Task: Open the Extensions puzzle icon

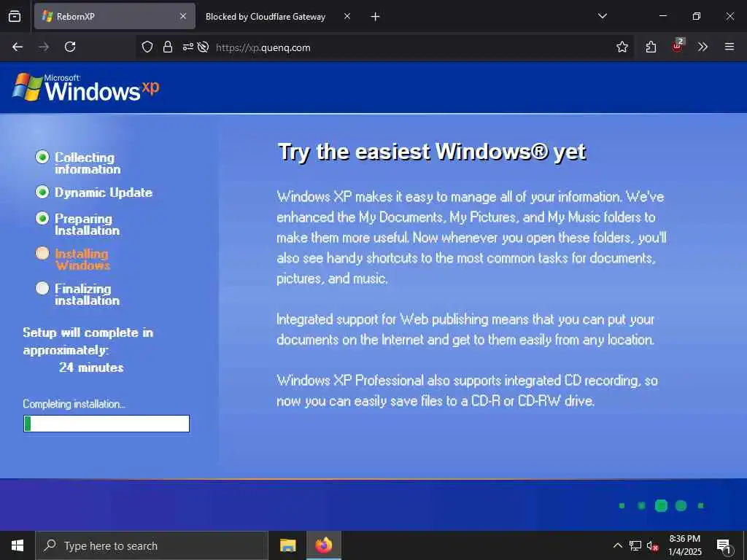Action: pyautogui.click(x=651, y=47)
